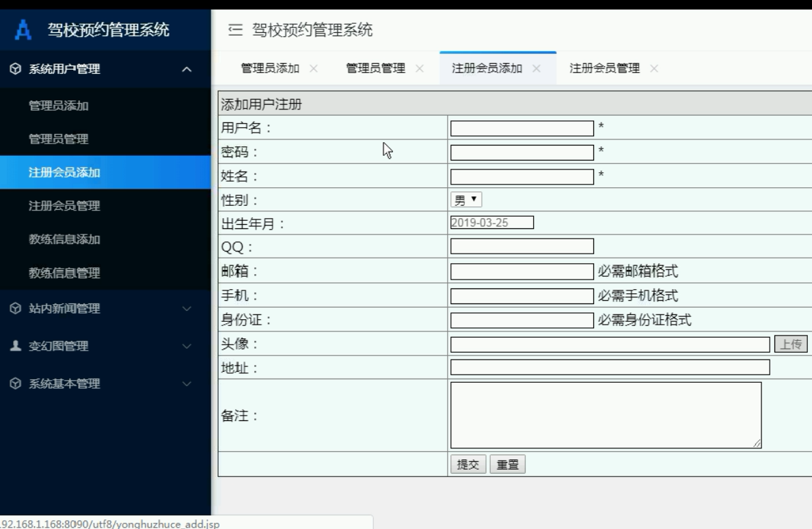Screen dimensions: 812x529
Task: Focus the QQ input field
Action: [x=522, y=246]
